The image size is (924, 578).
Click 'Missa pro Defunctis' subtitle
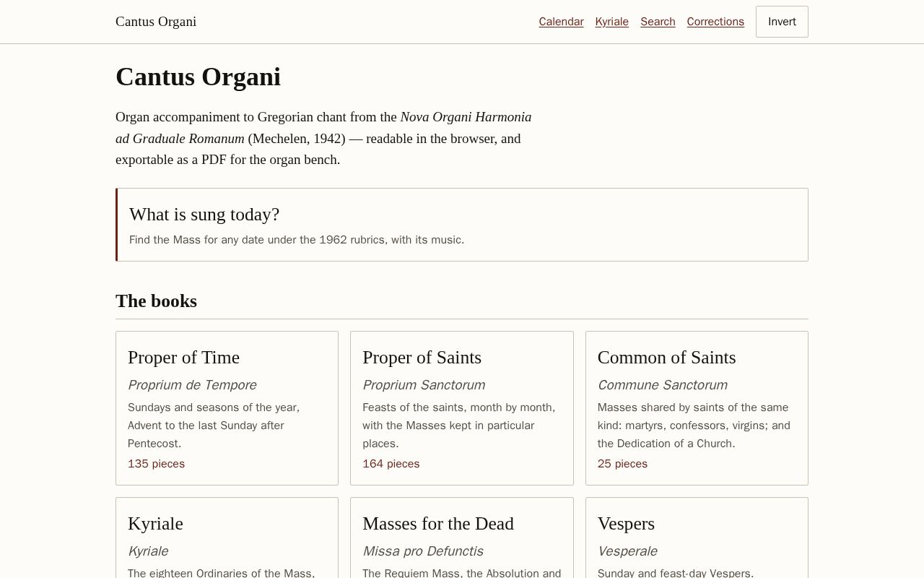422,551
